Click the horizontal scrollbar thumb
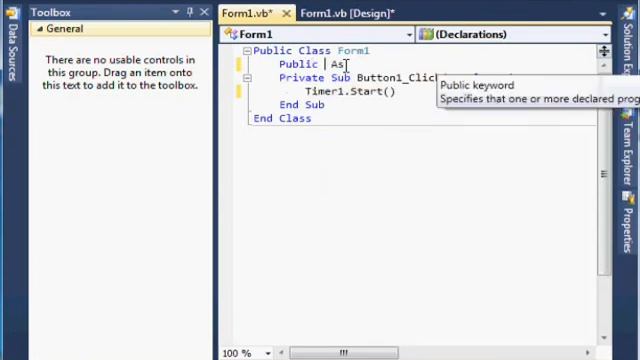Screen dimensions: 640x360 (x=344, y=353)
